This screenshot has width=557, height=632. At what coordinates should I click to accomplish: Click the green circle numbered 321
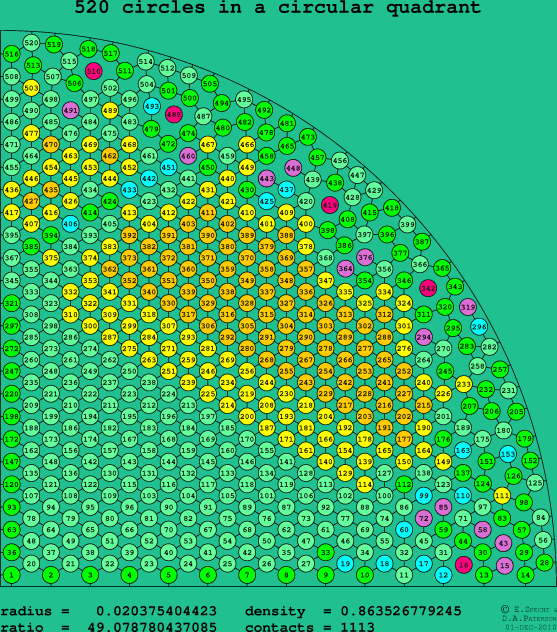tap(11, 303)
